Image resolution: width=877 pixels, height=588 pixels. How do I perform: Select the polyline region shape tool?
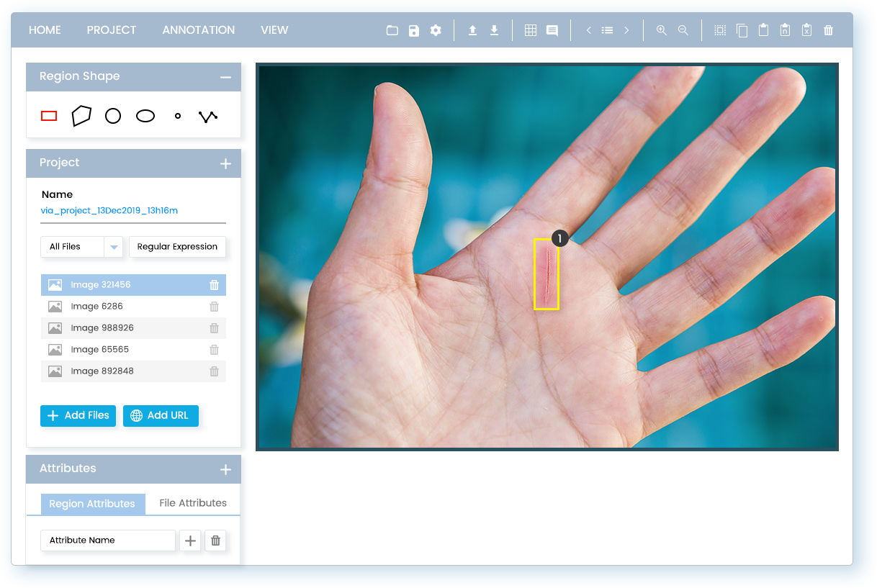(x=208, y=116)
